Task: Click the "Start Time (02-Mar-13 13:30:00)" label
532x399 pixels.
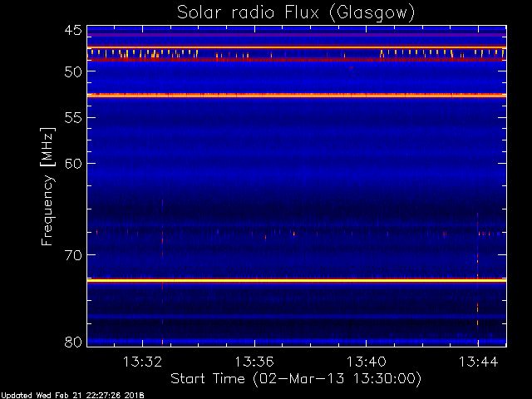Action: (296, 378)
